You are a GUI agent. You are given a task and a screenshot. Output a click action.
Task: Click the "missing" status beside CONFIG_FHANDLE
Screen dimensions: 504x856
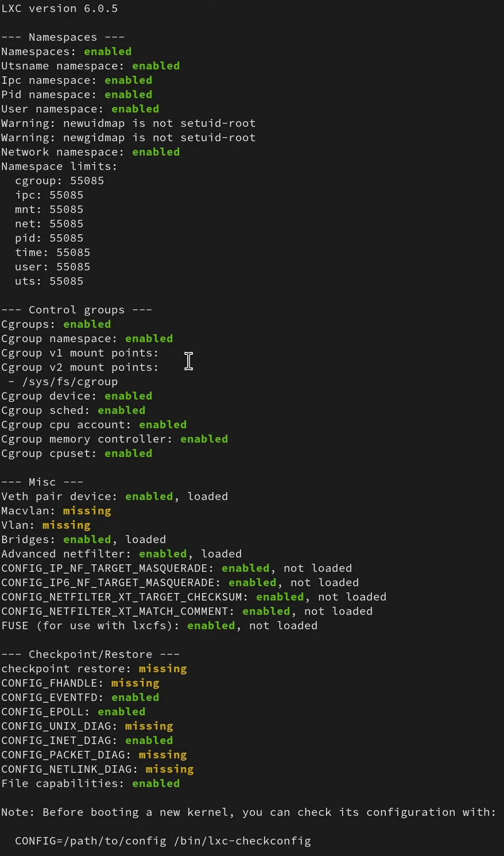135,683
